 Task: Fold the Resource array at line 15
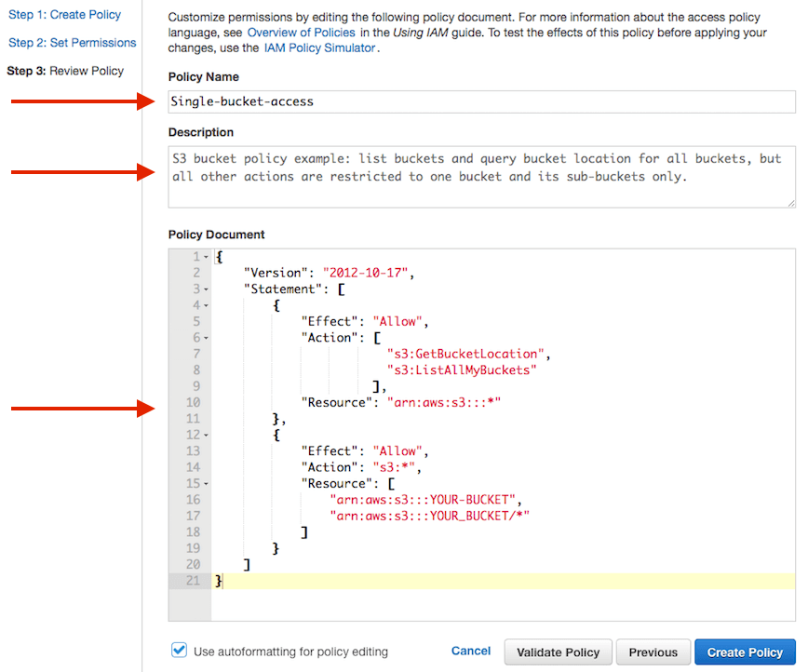pyautogui.click(x=206, y=483)
